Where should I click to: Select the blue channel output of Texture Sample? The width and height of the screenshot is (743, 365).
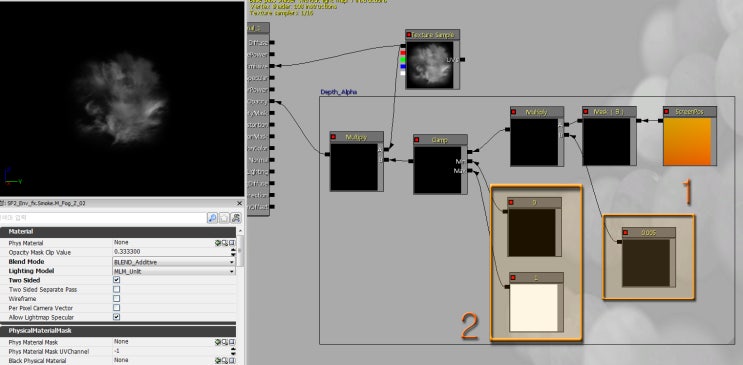(x=403, y=66)
